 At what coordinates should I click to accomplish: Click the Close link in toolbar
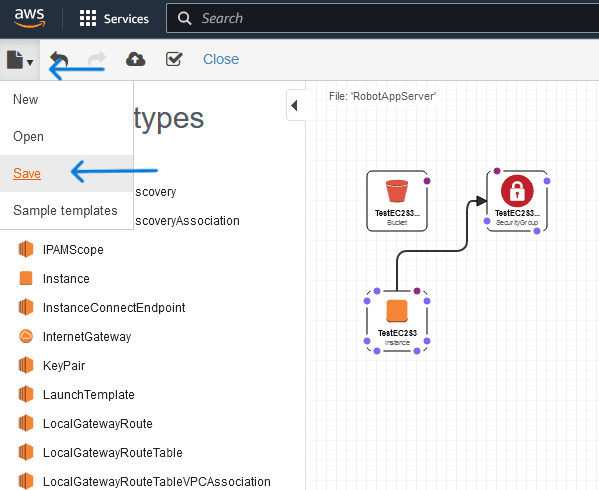point(221,59)
